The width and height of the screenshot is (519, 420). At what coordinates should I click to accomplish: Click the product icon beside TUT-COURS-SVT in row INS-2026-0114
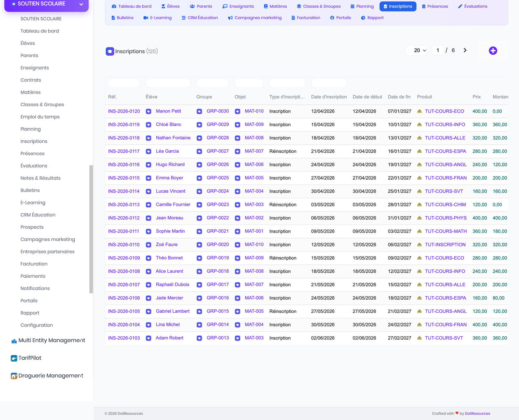419,191
